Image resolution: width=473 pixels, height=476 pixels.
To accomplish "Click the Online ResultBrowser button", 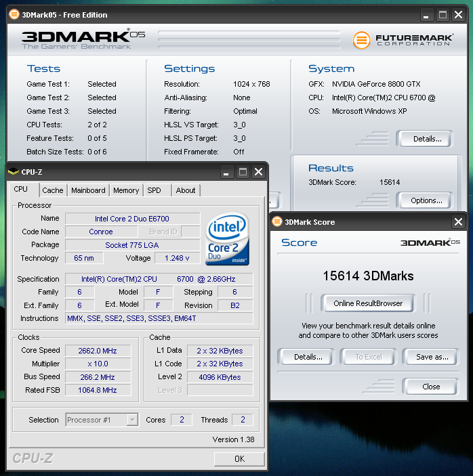I will click(367, 303).
